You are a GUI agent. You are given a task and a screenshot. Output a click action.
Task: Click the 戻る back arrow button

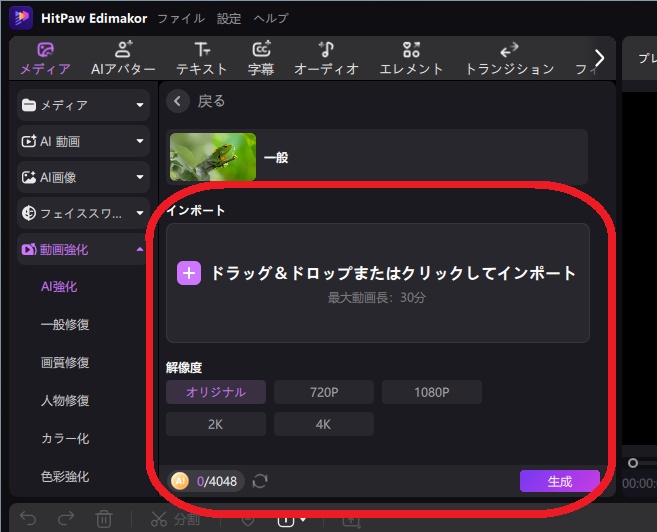tap(178, 101)
